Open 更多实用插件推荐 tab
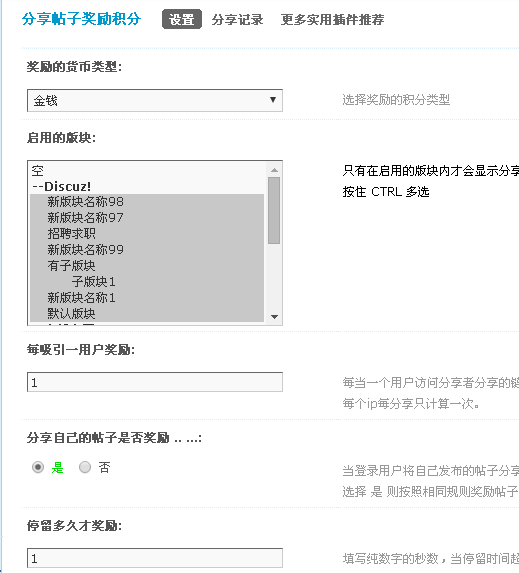 coord(332,19)
